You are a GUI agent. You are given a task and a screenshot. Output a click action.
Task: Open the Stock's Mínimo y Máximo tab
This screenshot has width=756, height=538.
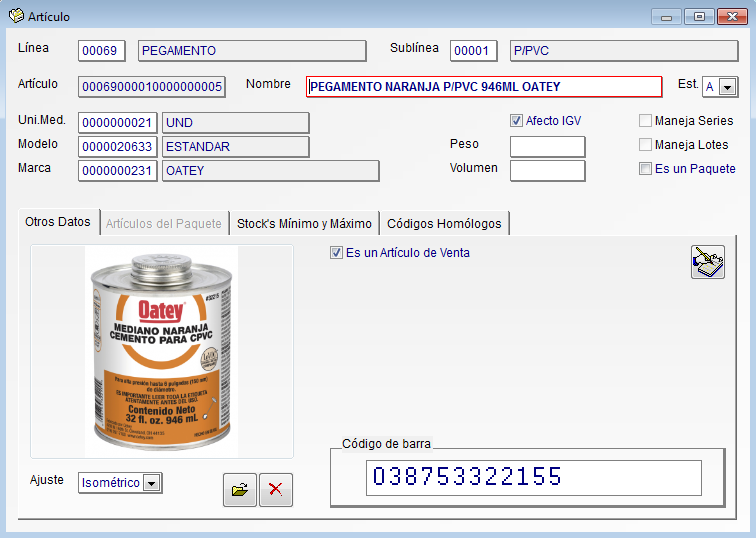304,224
